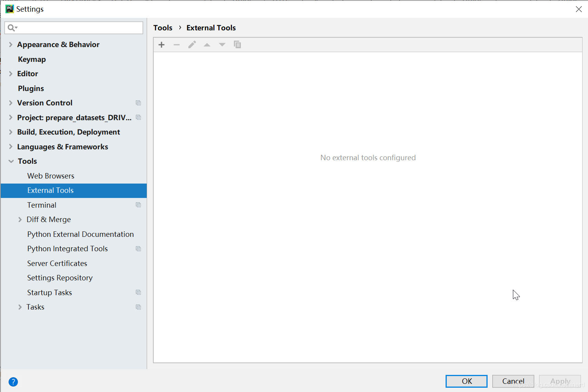
Task: Expand the Tasks subsection arrow
Action: 20,307
